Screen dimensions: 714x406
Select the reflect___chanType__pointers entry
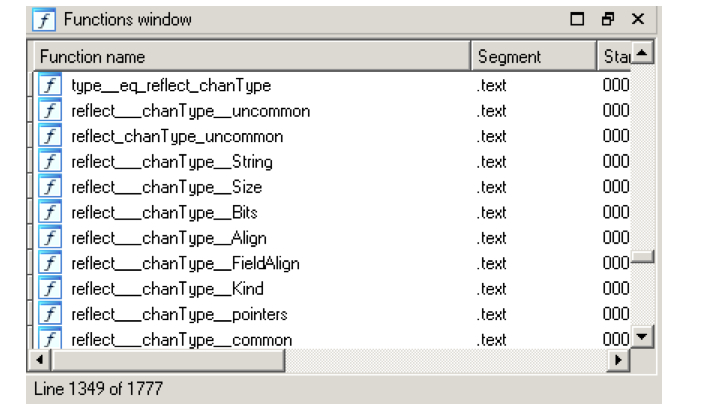coord(332,315)
